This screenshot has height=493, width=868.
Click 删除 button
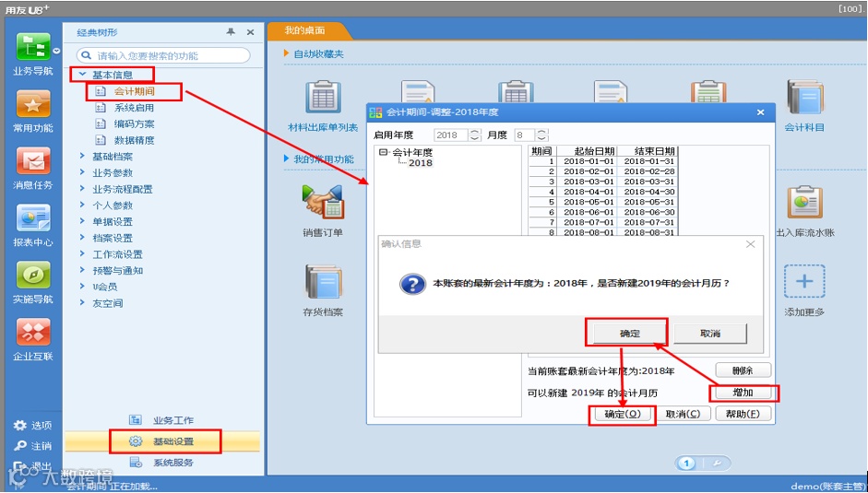coord(743,370)
